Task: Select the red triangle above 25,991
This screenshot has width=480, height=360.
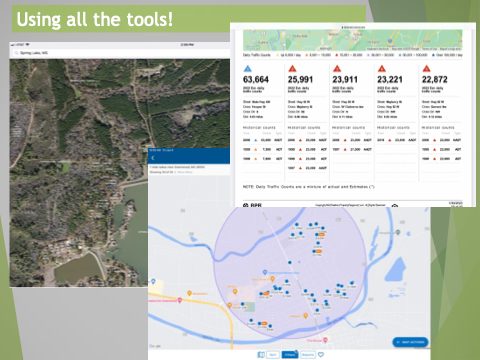Action: tap(292, 69)
